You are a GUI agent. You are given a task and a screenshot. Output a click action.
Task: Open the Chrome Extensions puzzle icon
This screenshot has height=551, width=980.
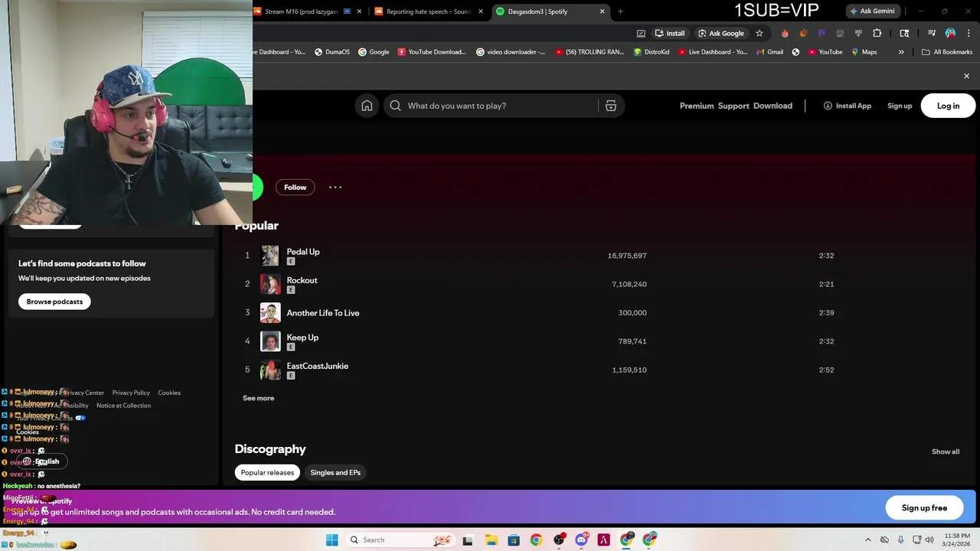click(x=877, y=33)
